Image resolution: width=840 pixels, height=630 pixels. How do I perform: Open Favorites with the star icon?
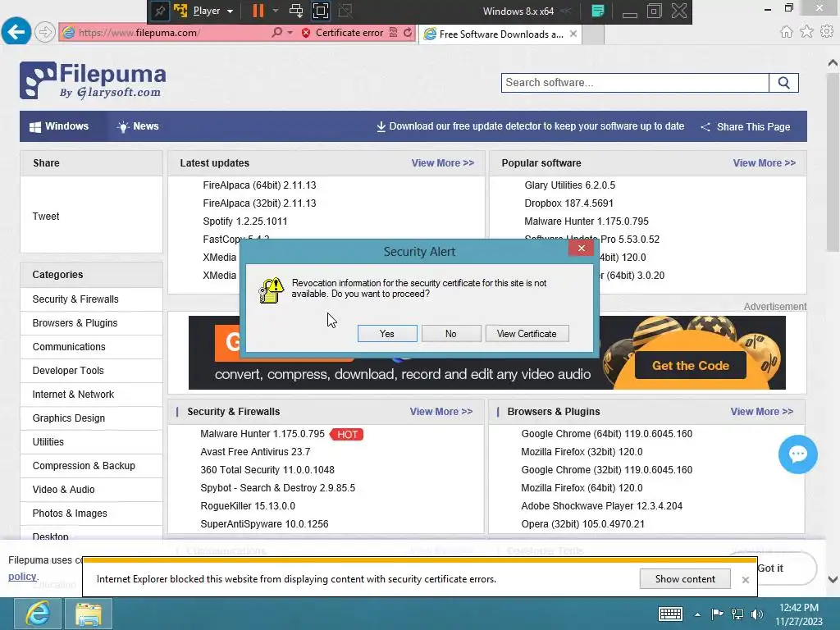point(806,32)
